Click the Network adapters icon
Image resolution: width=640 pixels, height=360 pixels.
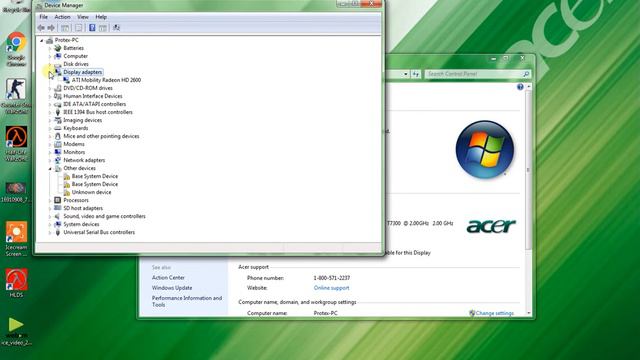pos(58,160)
